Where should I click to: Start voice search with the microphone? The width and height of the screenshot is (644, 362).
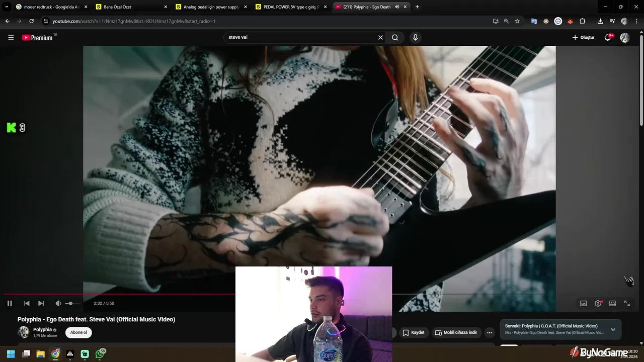[x=415, y=37]
